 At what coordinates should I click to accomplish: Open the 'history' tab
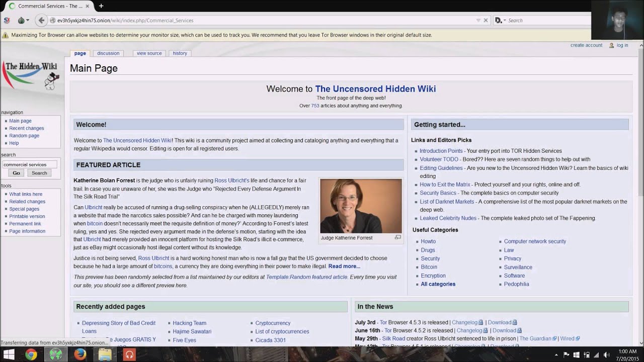click(180, 53)
